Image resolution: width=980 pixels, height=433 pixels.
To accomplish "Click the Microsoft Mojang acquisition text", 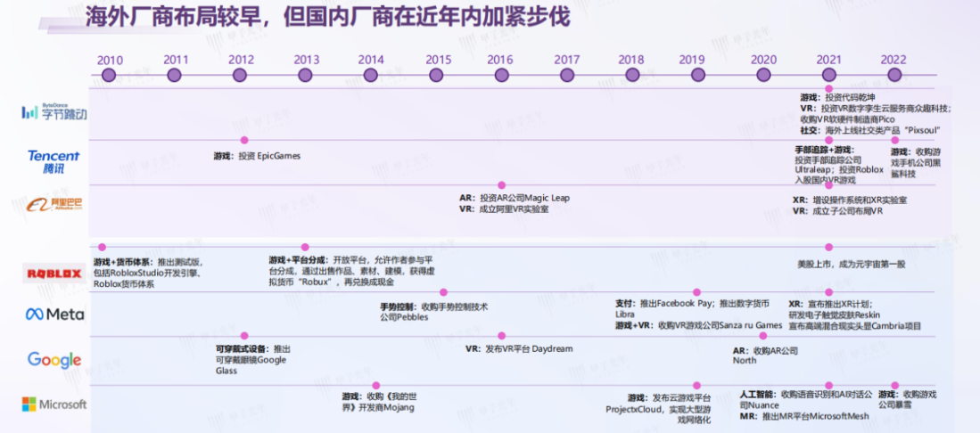I will [378, 402].
